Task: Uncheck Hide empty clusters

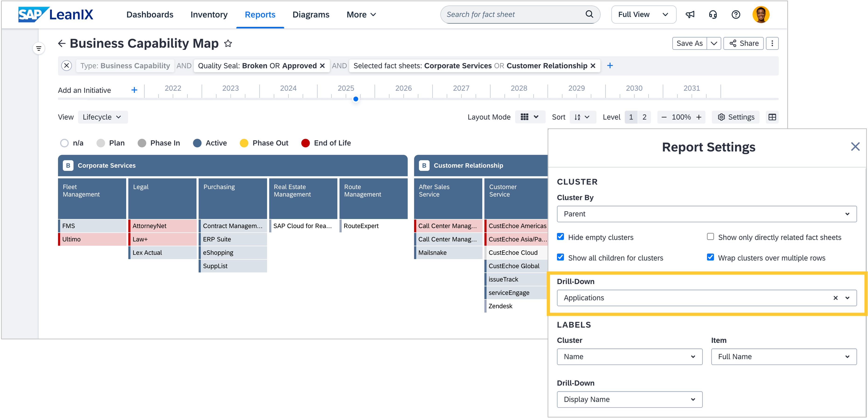Action: (x=560, y=237)
